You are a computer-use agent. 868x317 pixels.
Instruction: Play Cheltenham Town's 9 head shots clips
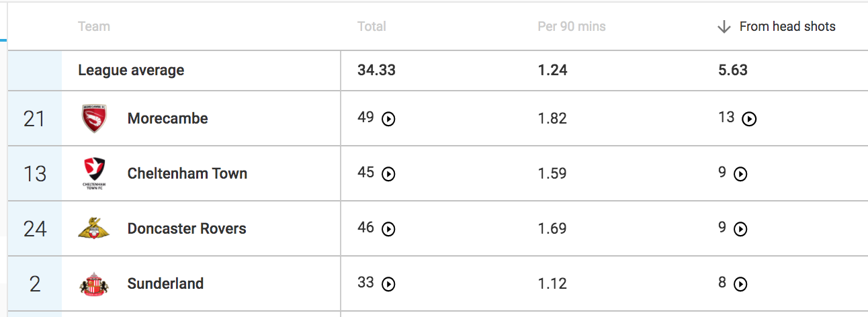[x=740, y=174]
